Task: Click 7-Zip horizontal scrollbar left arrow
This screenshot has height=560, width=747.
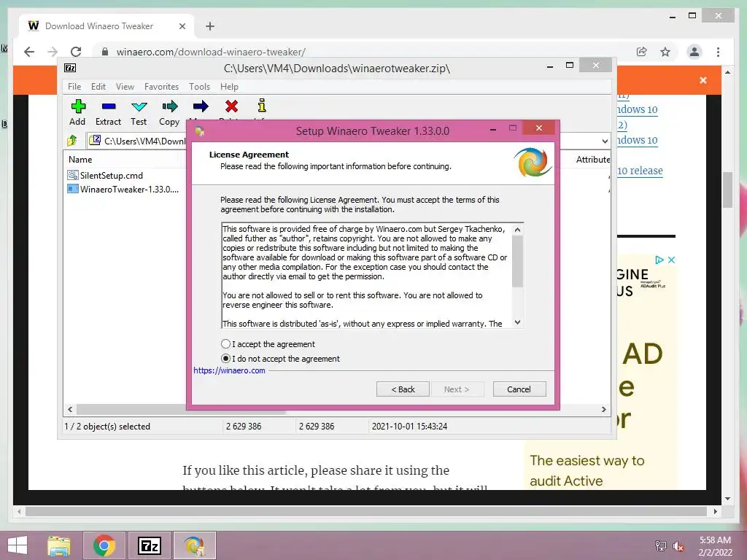Action: [71, 409]
